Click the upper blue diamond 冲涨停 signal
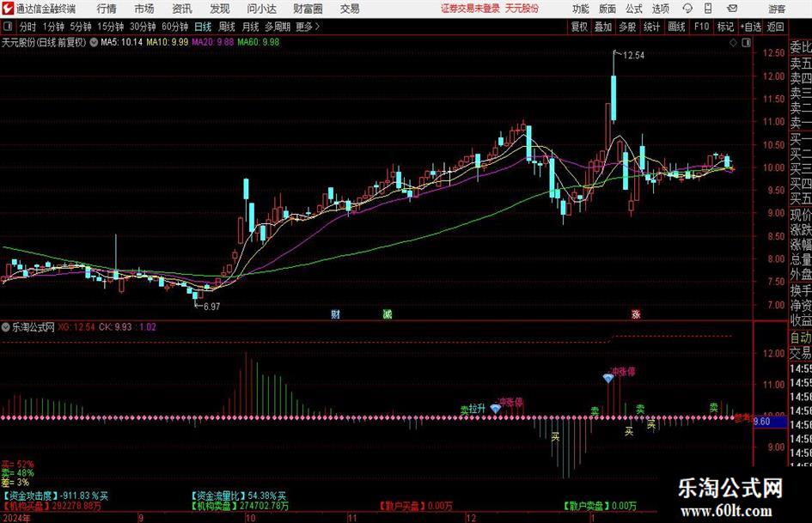 pos(608,379)
